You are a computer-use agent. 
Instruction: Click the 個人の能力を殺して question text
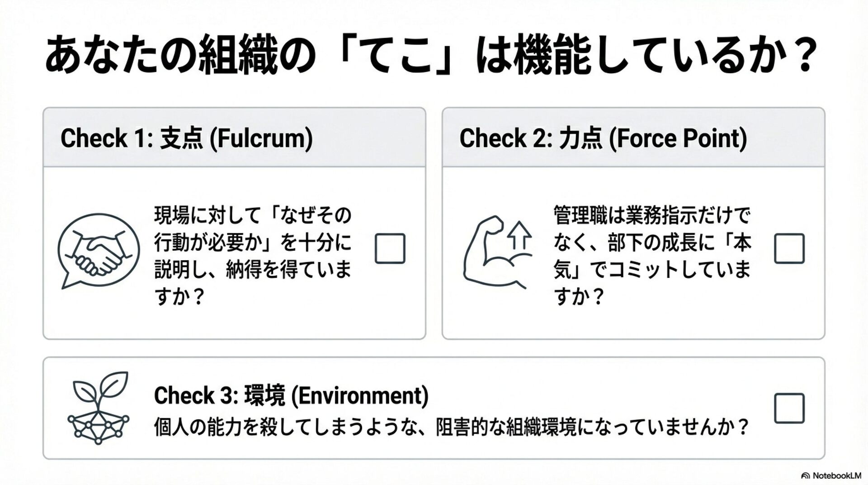click(450, 427)
